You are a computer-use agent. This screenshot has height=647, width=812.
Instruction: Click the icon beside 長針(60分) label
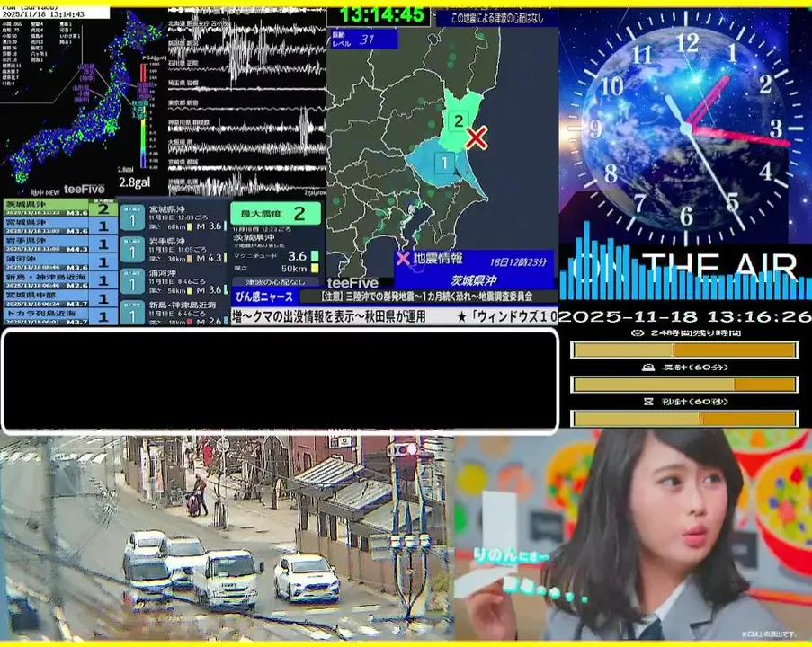click(x=647, y=367)
